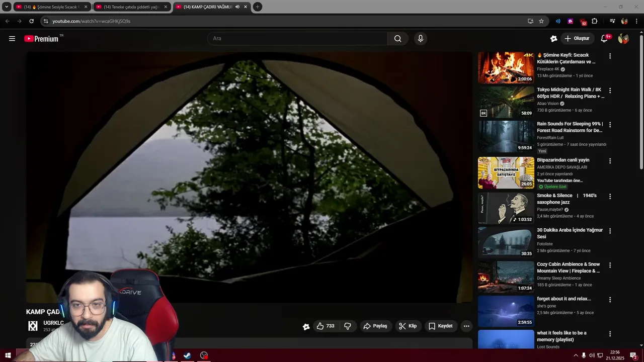
Task: Activate voice search microphone
Action: click(x=421, y=39)
